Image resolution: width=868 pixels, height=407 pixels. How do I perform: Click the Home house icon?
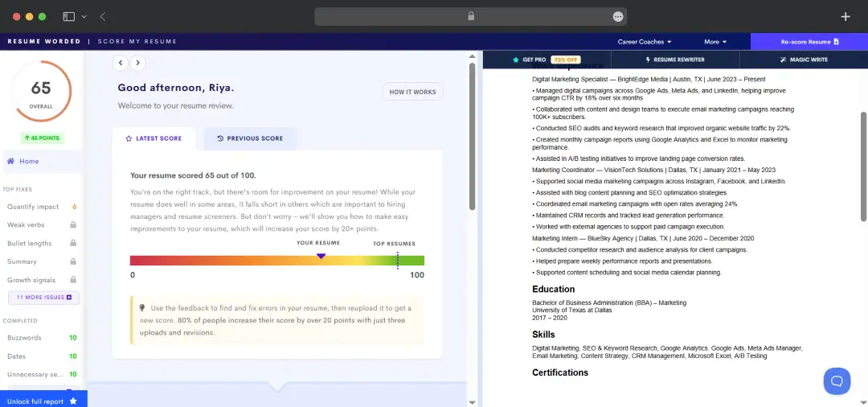pos(10,161)
